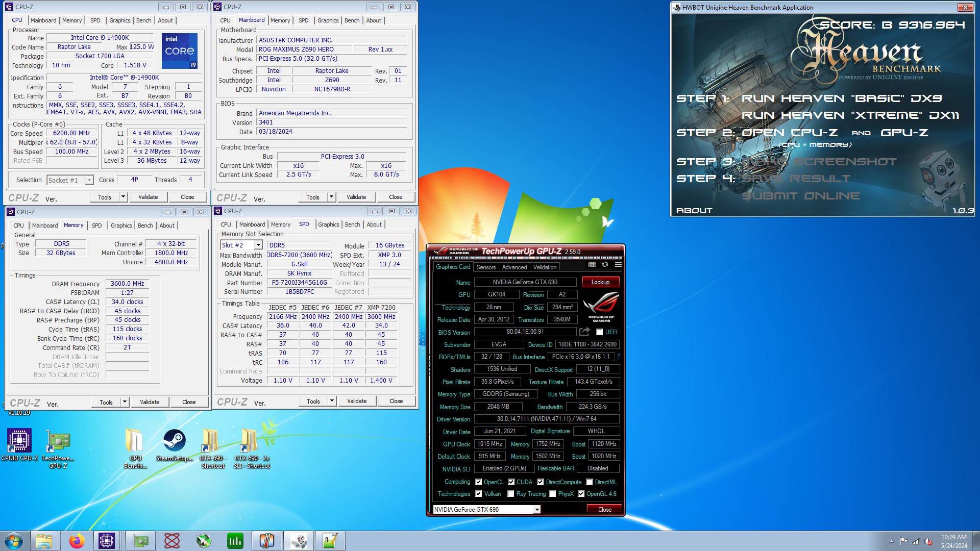Open CPUID CPU-Z desktop icon
980x551 pixels.
tap(19, 445)
